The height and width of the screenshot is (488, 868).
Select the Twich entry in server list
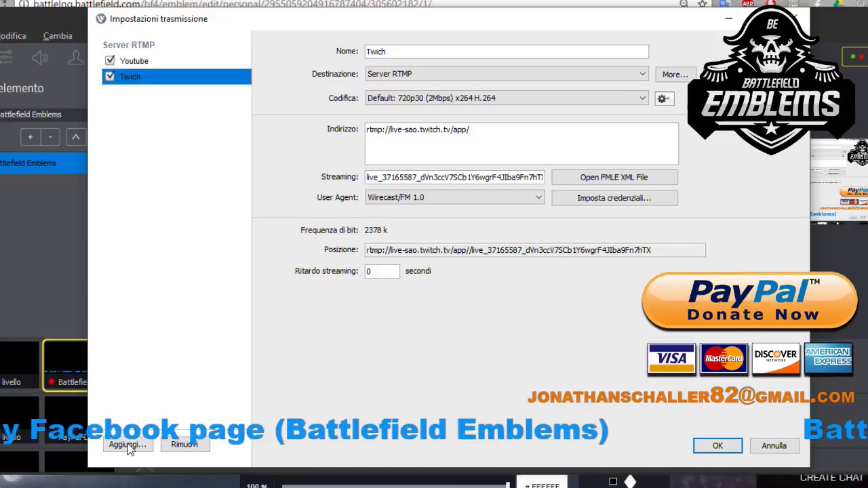[x=177, y=77]
